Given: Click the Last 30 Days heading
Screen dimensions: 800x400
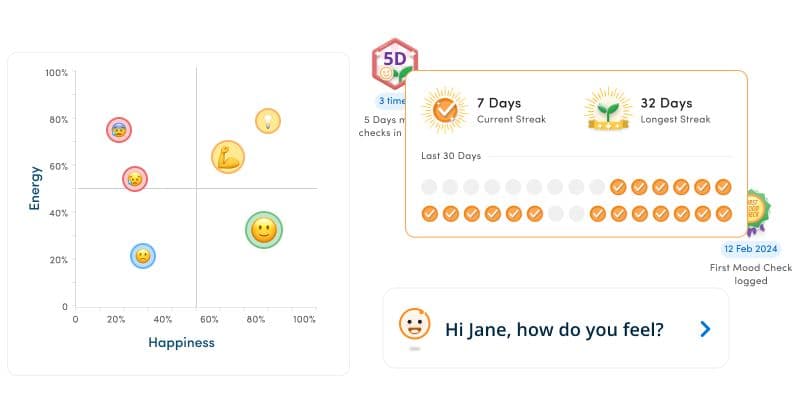Looking at the screenshot, I should click(x=451, y=156).
